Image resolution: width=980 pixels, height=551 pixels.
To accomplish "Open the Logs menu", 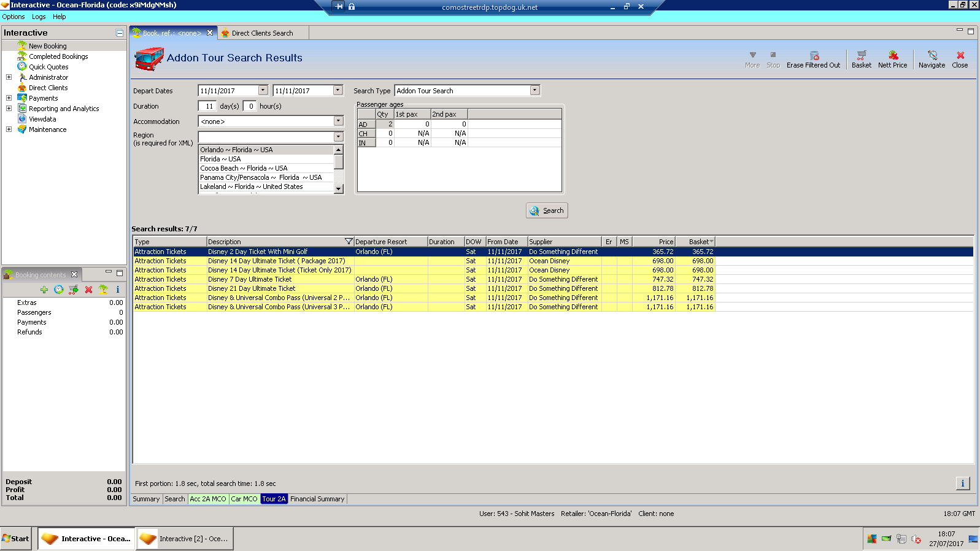I will point(39,17).
